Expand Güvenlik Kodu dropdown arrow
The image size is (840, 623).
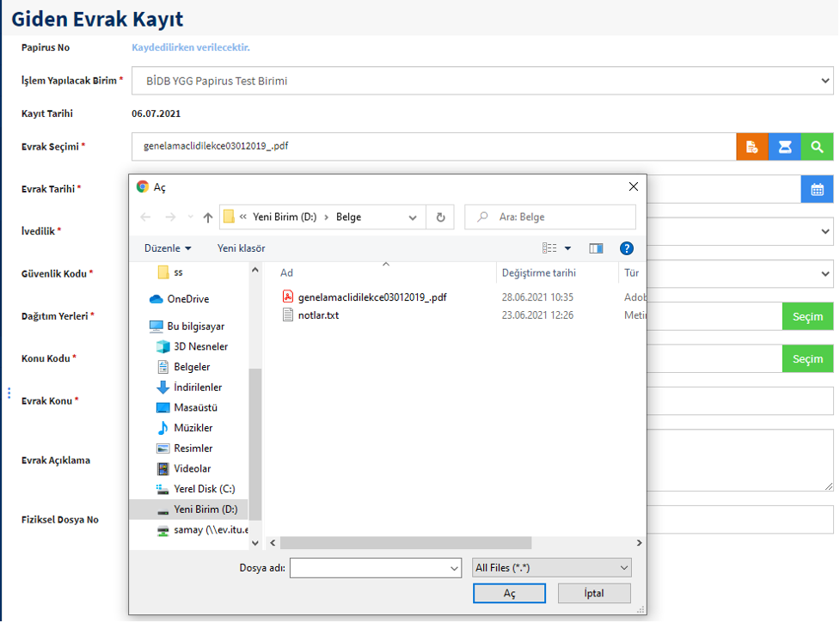point(825,274)
